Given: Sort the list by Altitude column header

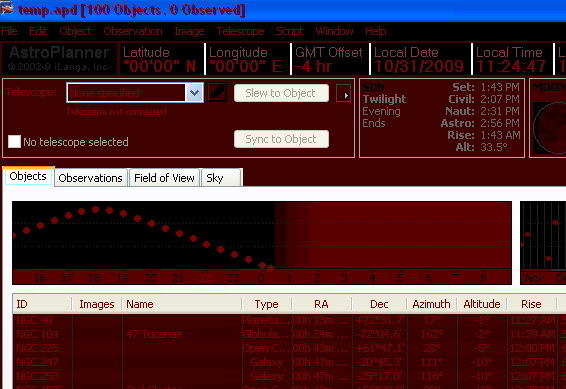Looking at the screenshot, I should [x=482, y=304].
